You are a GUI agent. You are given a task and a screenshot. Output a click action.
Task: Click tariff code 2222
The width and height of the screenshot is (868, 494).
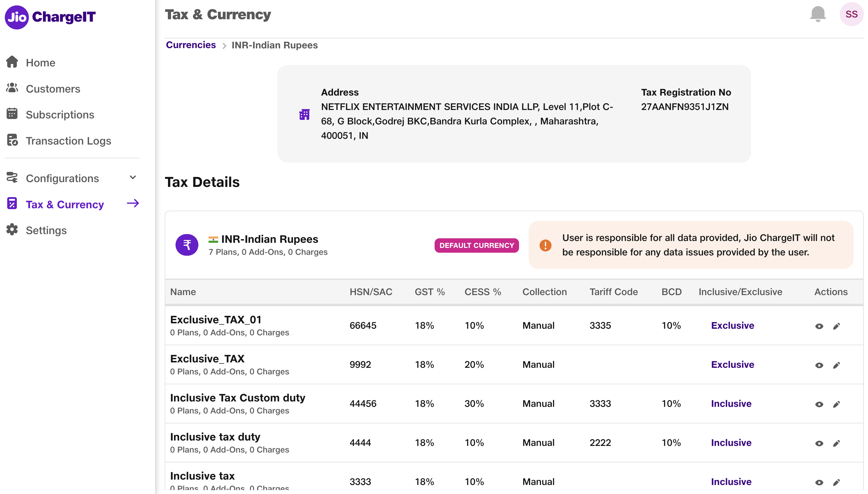pos(600,442)
